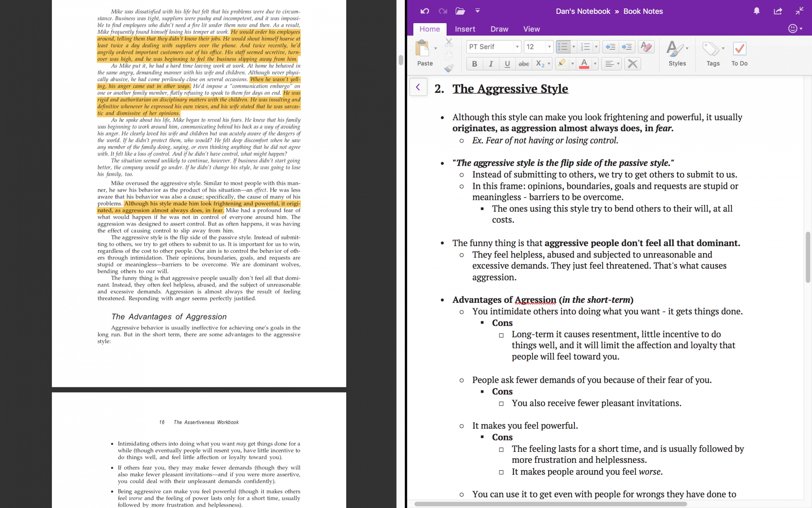Open the Tags gallery

[x=713, y=53]
